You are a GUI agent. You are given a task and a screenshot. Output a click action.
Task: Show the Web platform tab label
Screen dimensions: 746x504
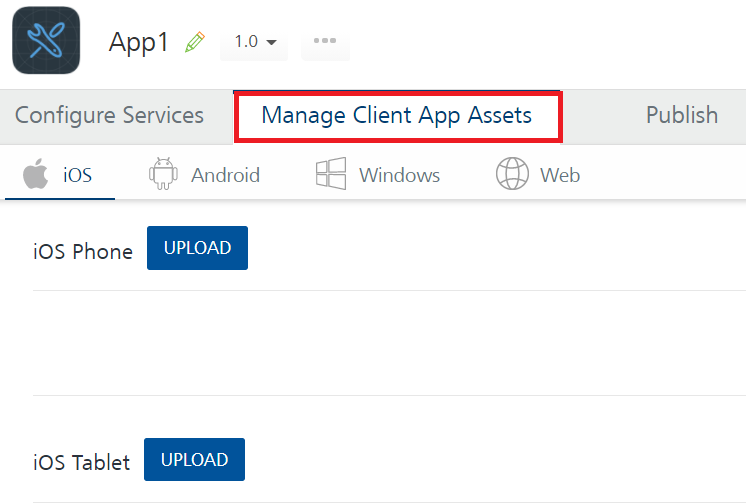click(x=560, y=175)
